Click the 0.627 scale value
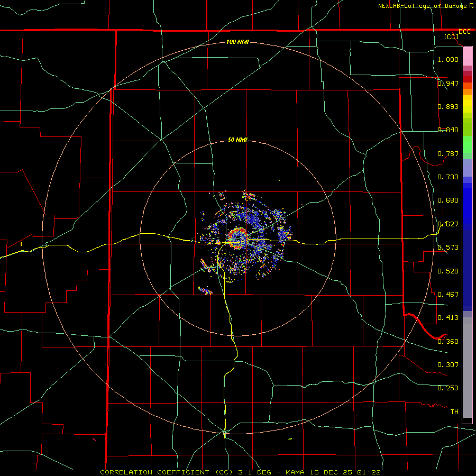 (448, 224)
